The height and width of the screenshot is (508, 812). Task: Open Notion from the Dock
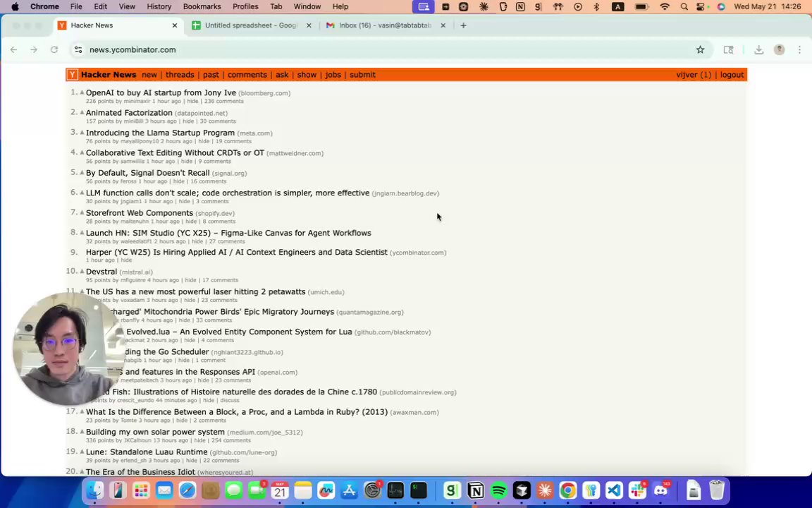pos(475,490)
